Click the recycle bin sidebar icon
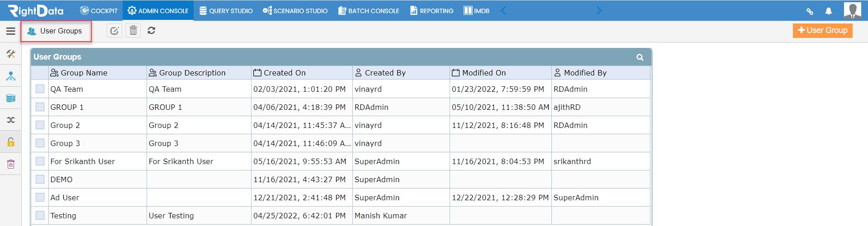Image resolution: width=868 pixels, height=226 pixels. [11, 164]
